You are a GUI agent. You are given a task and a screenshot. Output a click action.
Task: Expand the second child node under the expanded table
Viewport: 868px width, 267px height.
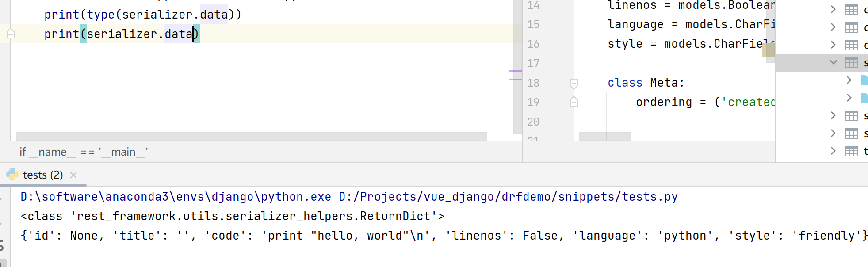[x=849, y=98]
